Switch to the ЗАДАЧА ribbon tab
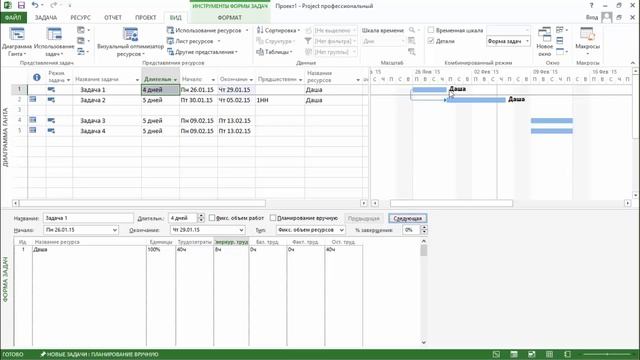The height and width of the screenshot is (360, 640). (46, 18)
